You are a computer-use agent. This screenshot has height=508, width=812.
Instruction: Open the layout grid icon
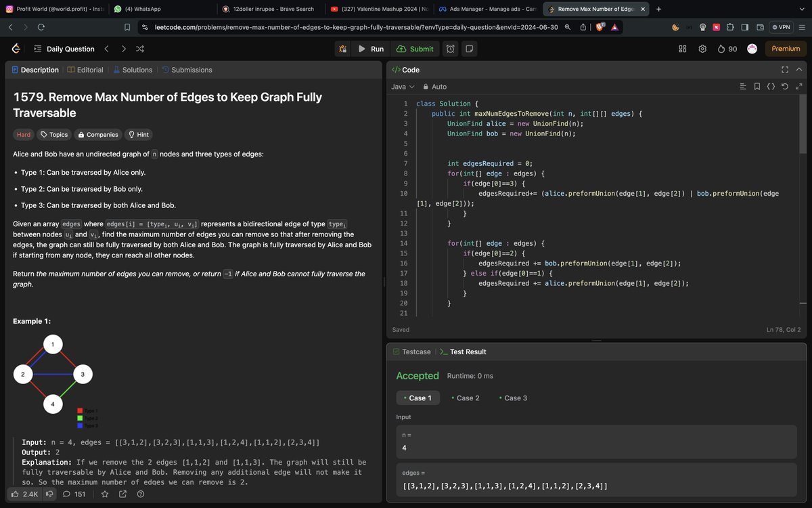[x=683, y=49]
